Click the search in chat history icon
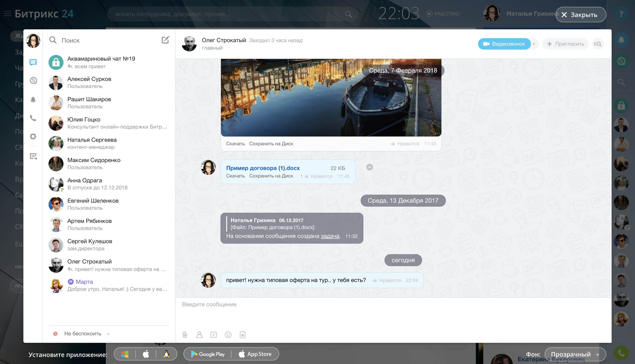 [x=598, y=44]
